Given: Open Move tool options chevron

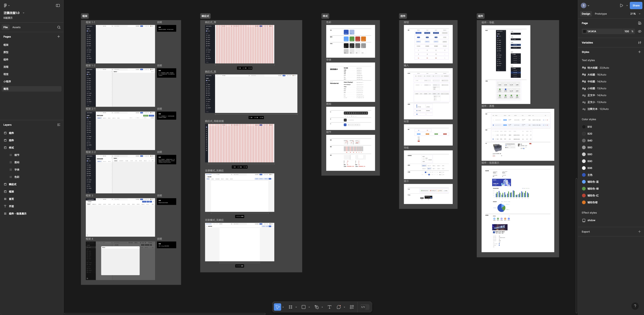Looking at the screenshot, I should [x=283, y=307].
